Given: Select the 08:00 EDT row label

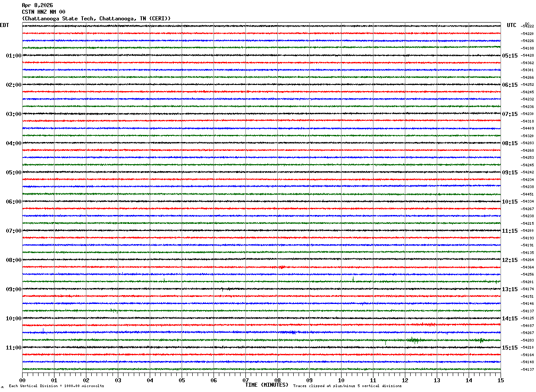Looking at the screenshot, I should coord(14,260).
